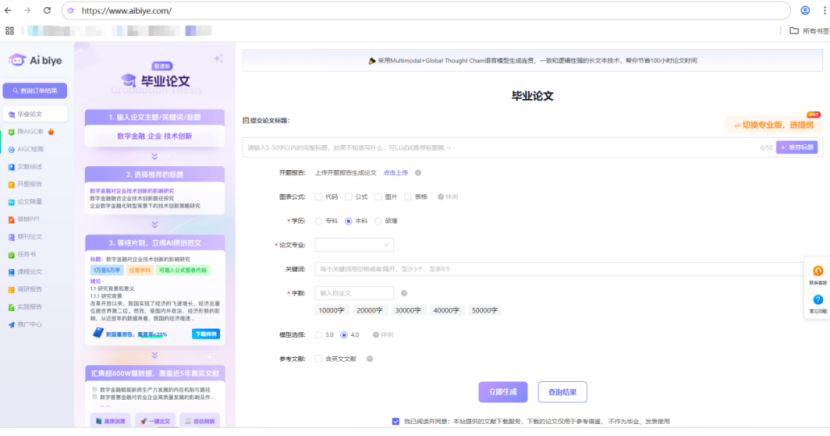This screenshot has width=830, height=436.
Task: Click the 课程论文 sidebar icon
Action: (11, 272)
